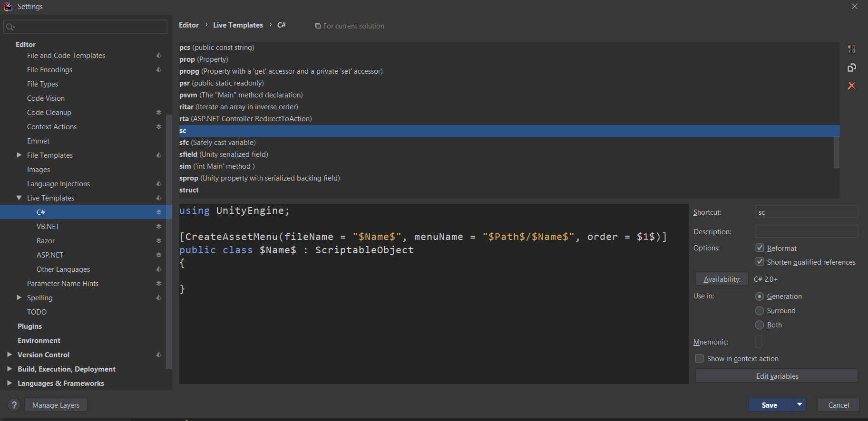Click the Manage Layers button

[56, 405]
